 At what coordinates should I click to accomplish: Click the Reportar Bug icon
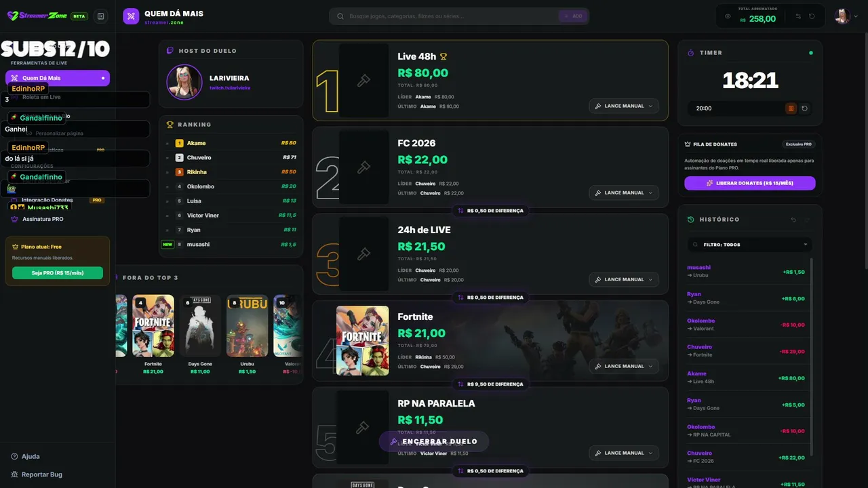click(x=14, y=474)
